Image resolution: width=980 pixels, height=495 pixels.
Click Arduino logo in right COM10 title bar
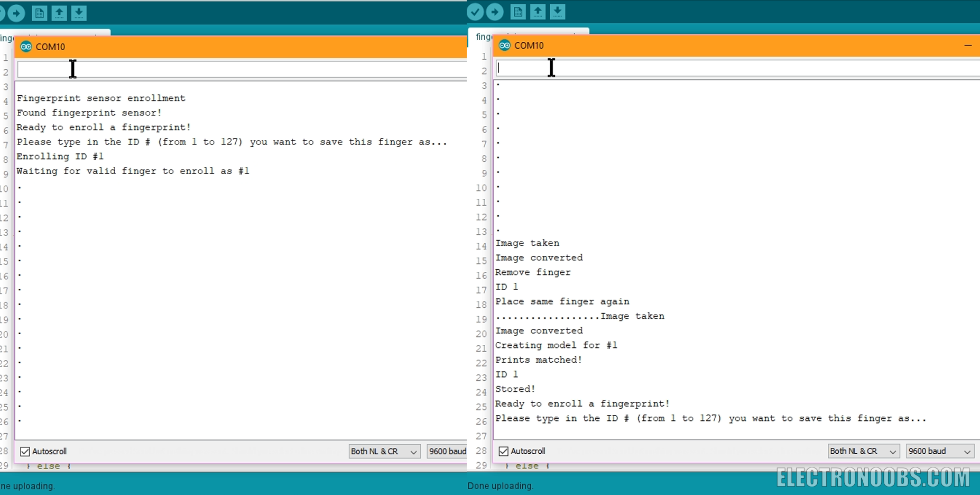505,45
